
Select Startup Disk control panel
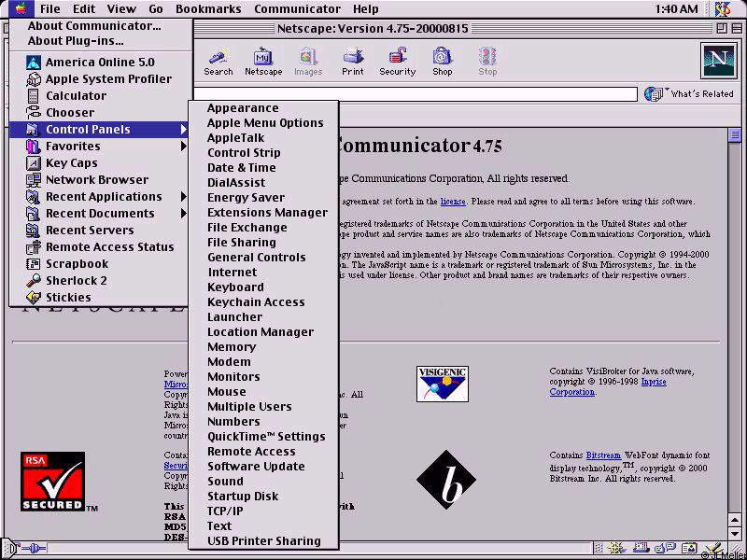(x=263, y=497)
